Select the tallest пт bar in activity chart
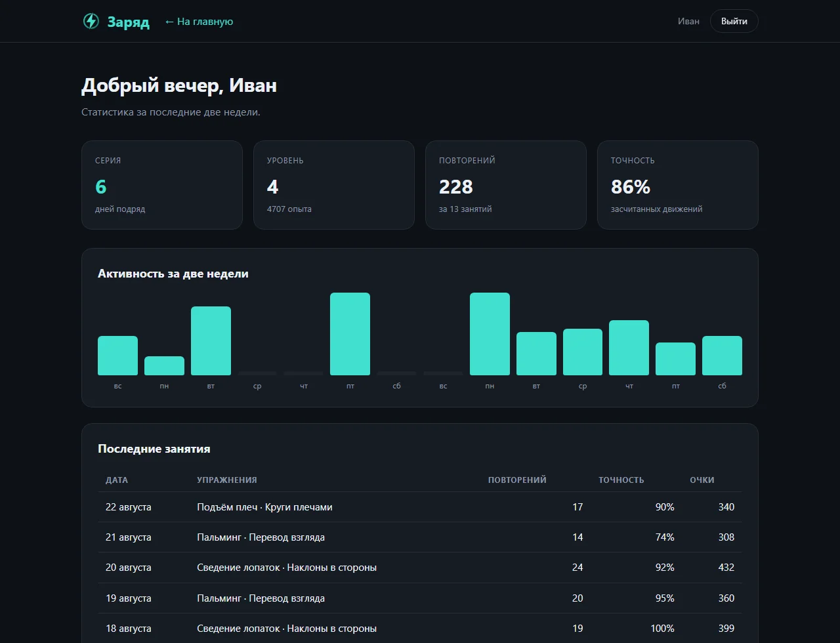This screenshot has height=643, width=840. (x=350, y=334)
